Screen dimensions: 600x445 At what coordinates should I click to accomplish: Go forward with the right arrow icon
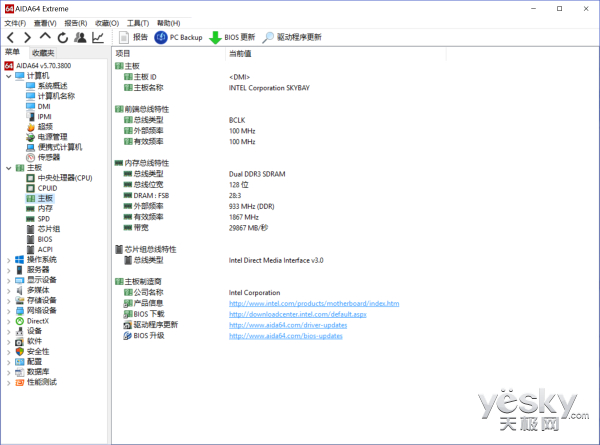pos(27,37)
